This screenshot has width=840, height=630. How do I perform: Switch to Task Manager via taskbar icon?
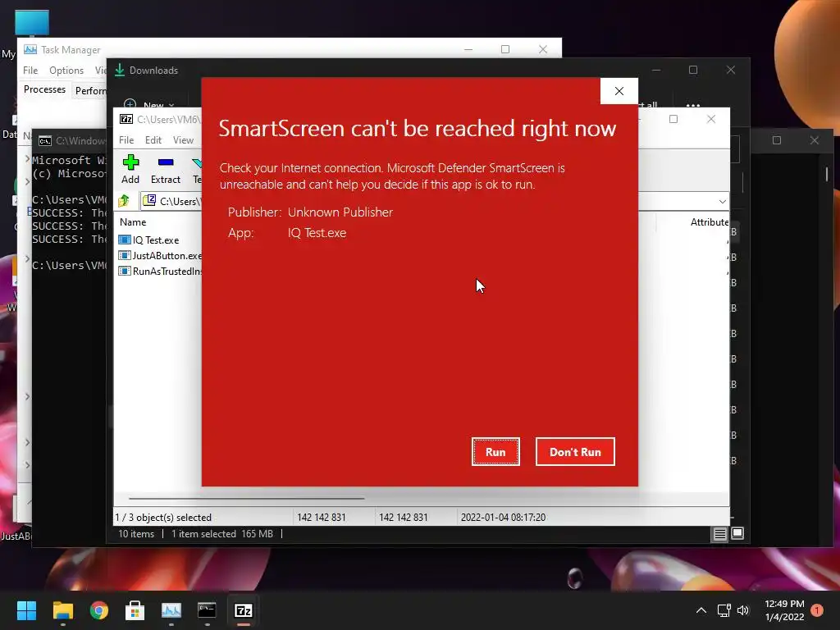click(171, 610)
